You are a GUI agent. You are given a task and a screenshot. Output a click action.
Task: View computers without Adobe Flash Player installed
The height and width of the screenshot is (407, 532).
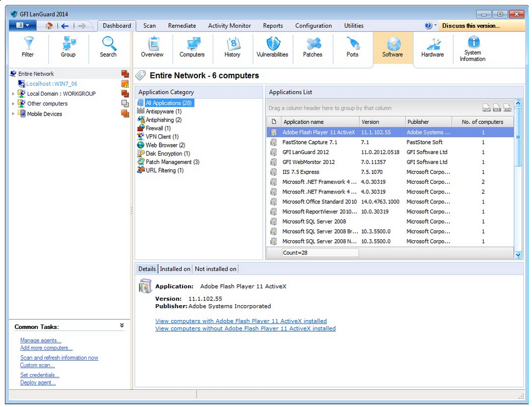tap(245, 328)
